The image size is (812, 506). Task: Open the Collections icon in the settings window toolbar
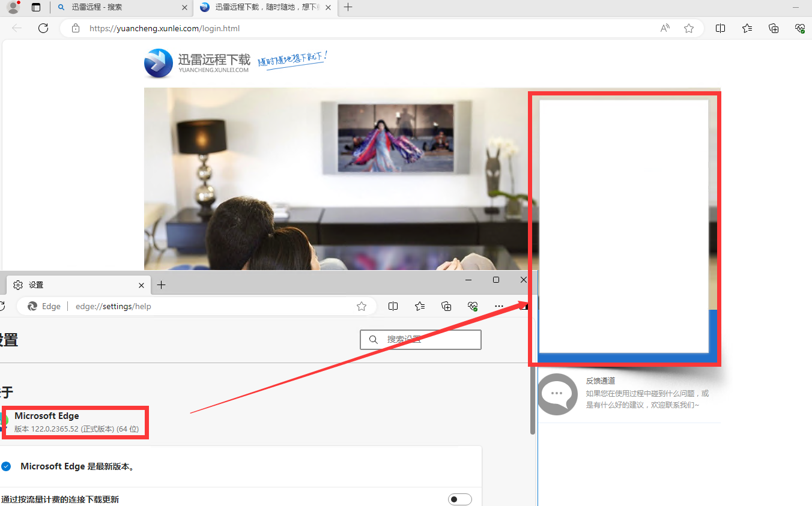[446, 306]
